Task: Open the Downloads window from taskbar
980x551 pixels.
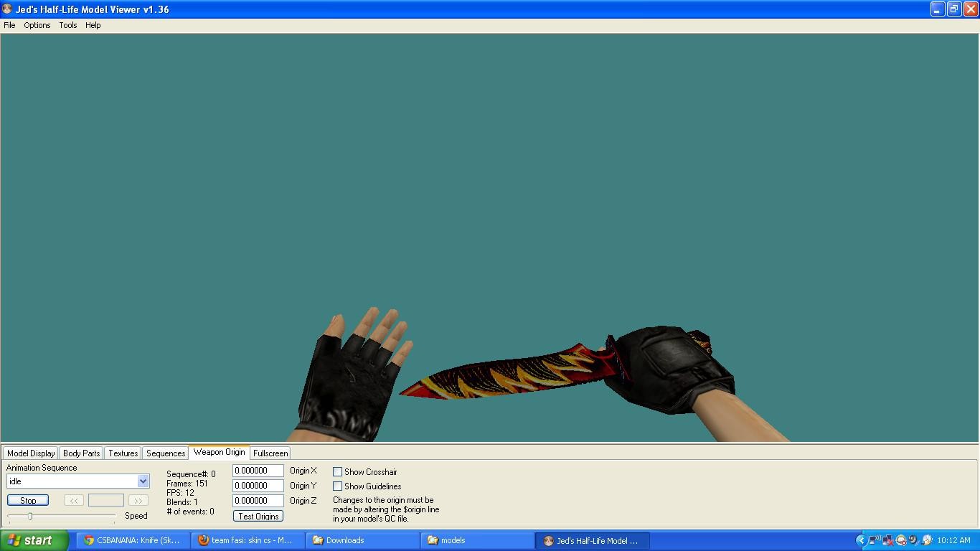Action: coord(363,540)
